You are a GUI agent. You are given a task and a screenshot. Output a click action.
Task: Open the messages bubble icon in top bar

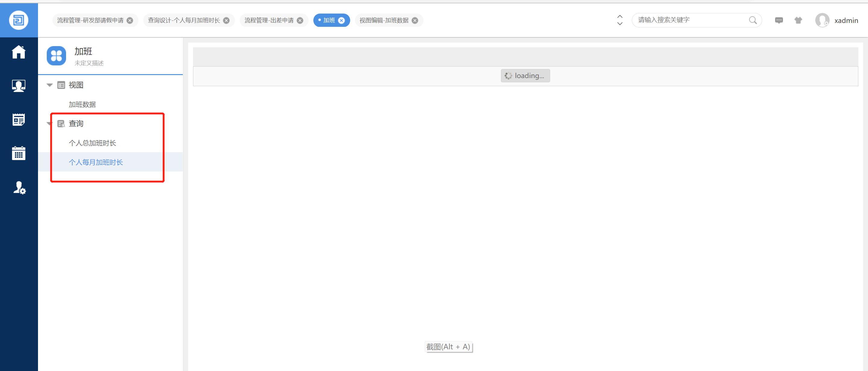779,20
